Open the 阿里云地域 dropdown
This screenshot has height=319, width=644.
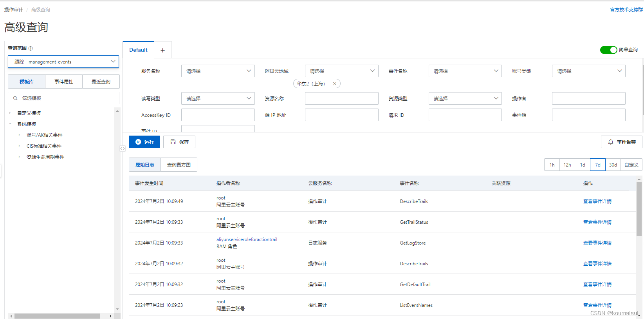point(341,71)
